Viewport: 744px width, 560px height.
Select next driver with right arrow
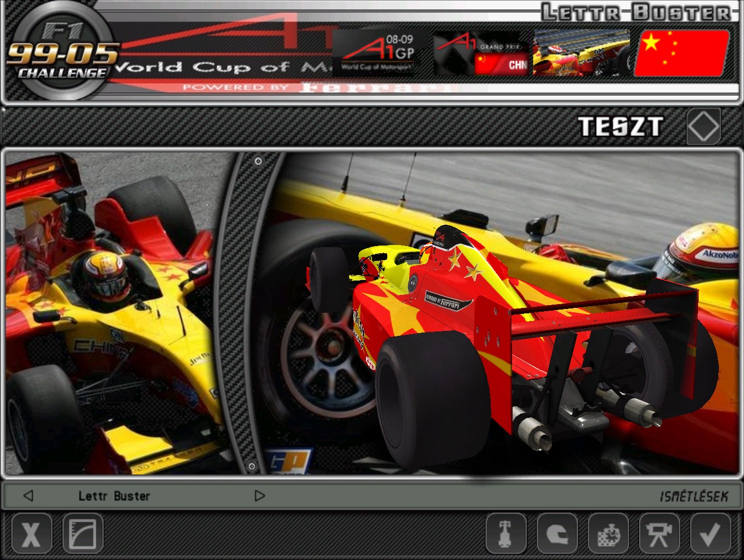[259, 495]
